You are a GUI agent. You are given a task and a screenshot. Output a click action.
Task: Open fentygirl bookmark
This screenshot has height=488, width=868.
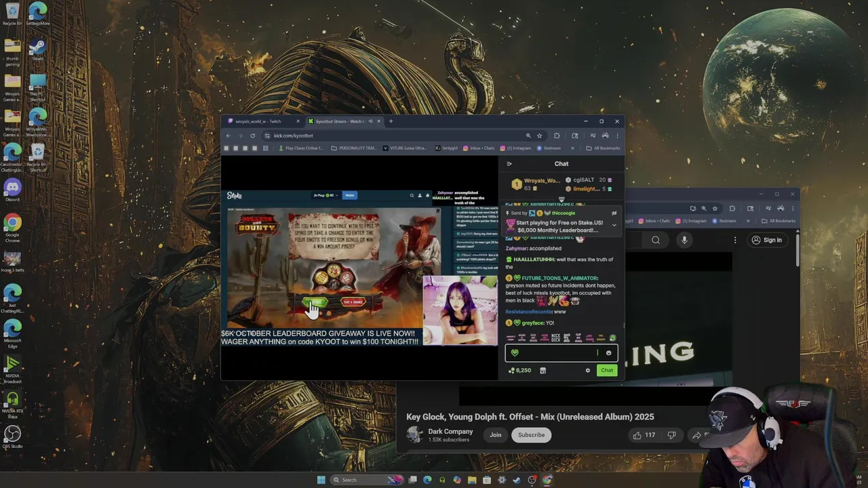[x=447, y=148]
